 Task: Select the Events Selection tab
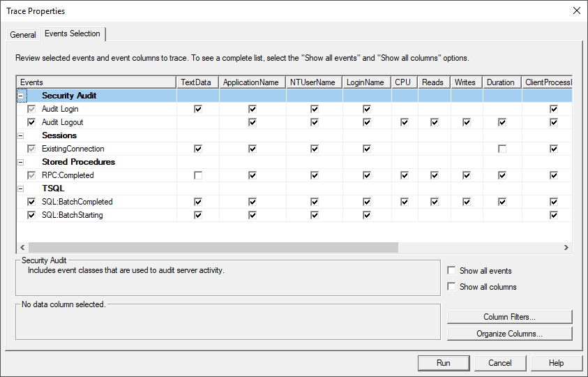[72, 34]
